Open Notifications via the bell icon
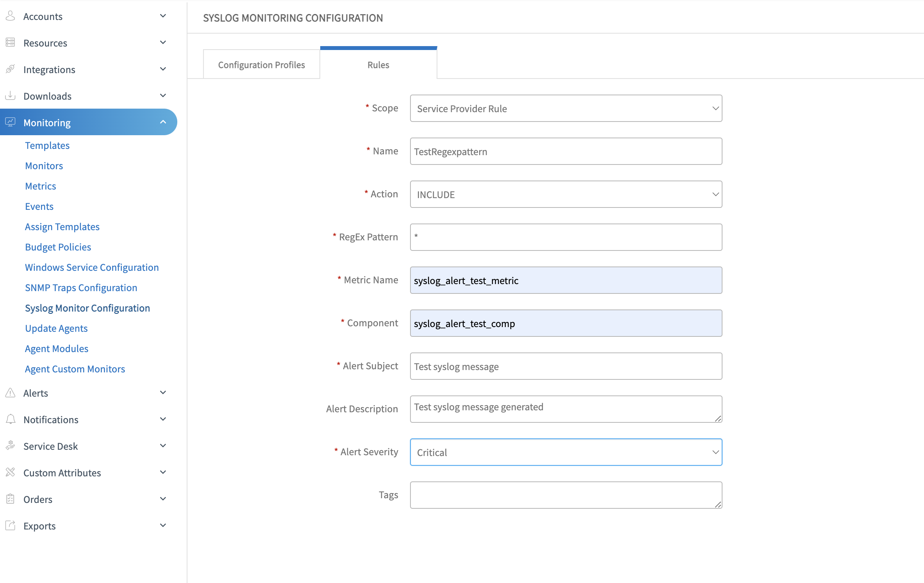Screen dimensions: 924x583 point(10,419)
